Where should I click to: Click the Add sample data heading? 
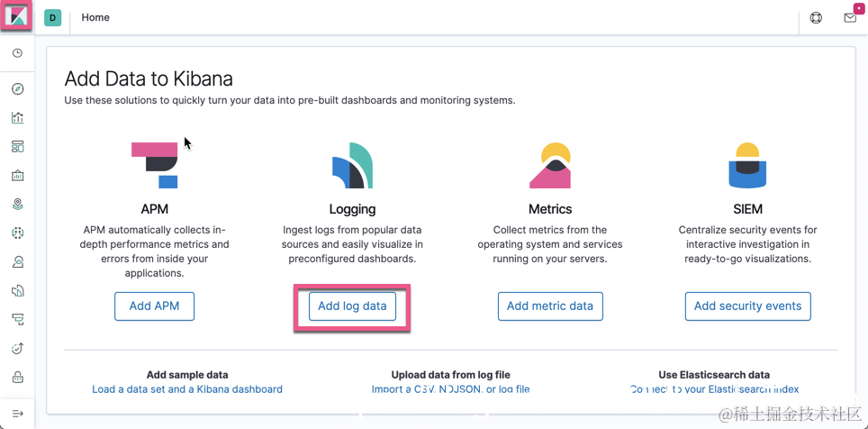187,375
